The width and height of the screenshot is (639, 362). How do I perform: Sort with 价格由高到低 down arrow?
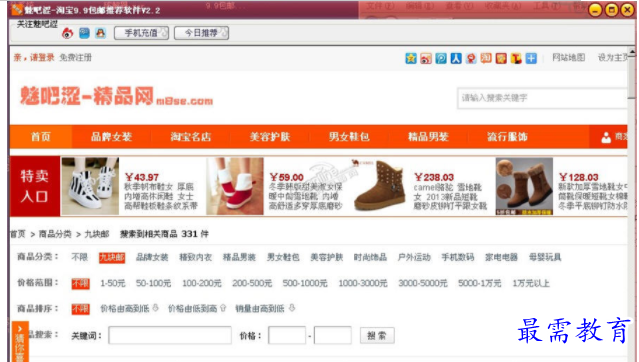click(155, 308)
